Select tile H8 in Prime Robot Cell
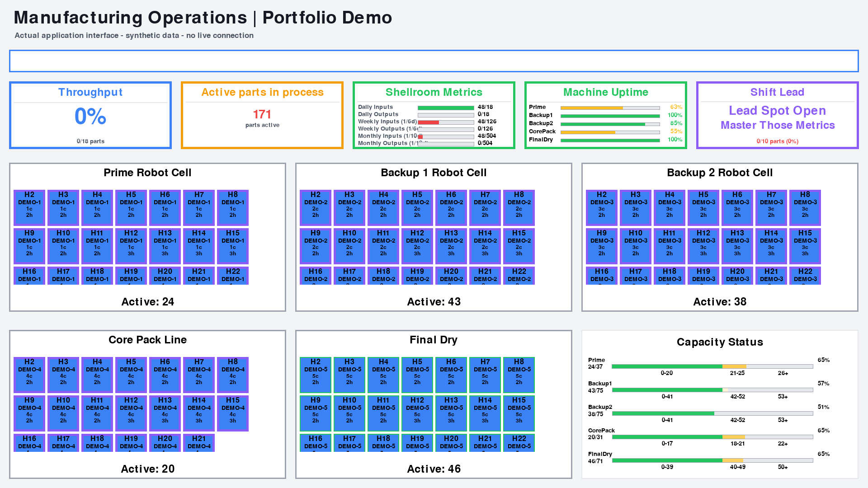 (233, 208)
